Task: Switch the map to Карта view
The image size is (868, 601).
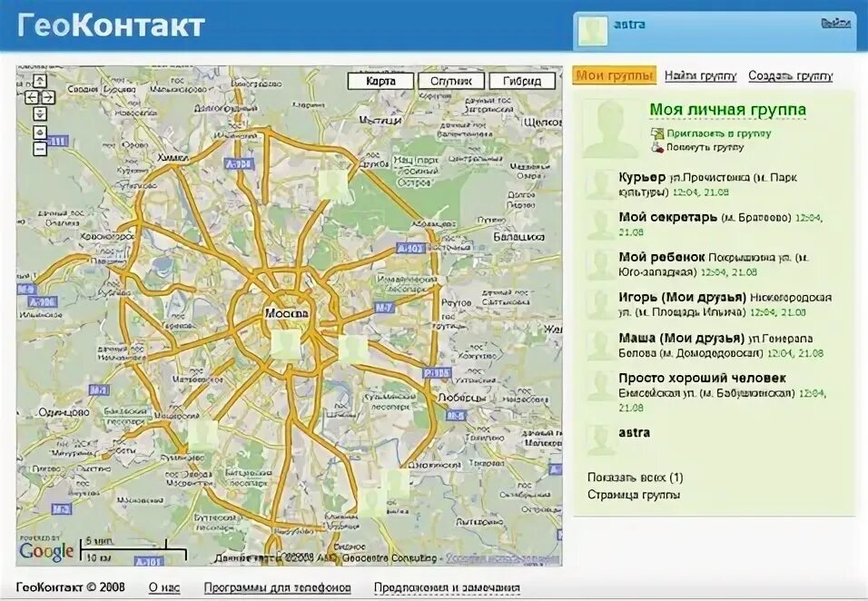Action: point(380,81)
